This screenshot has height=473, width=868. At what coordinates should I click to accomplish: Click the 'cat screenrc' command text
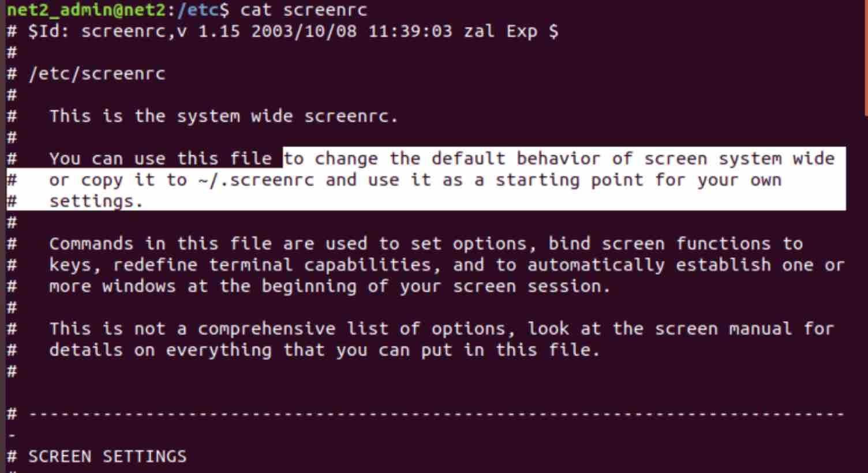[x=304, y=10]
